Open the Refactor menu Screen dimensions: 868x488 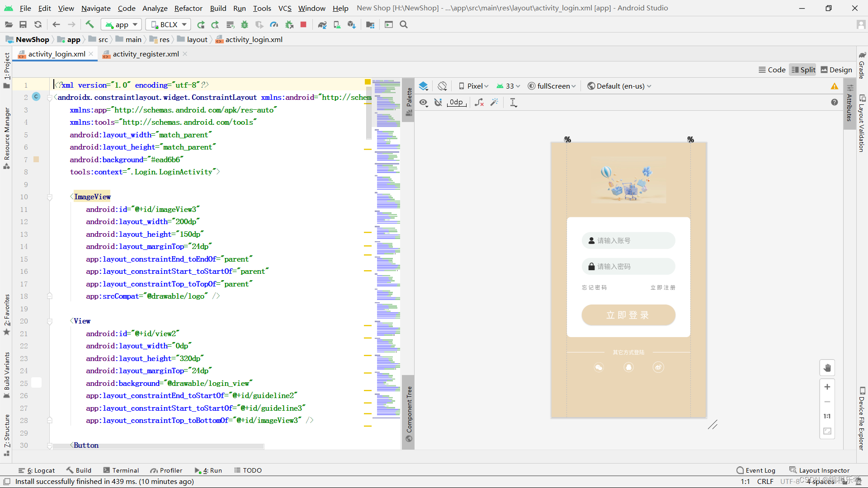(188, 8)
